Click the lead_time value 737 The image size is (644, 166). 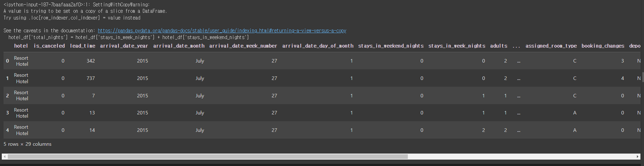coord(91,78)
